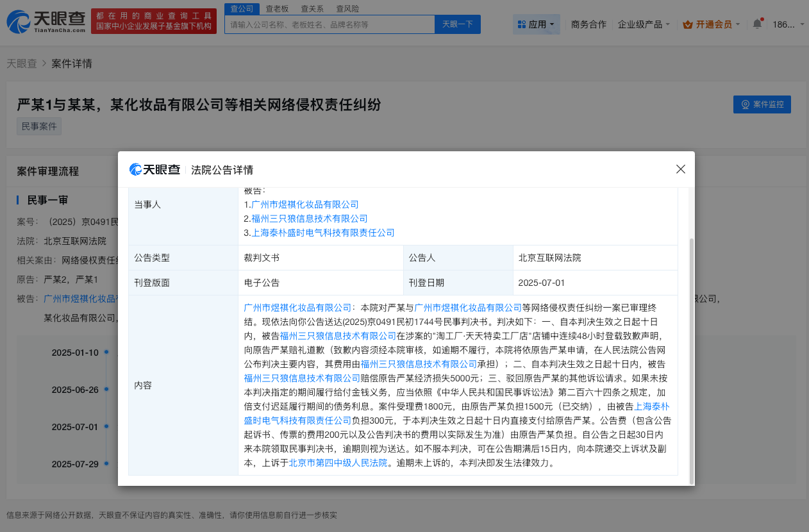Click the grid icon on the 应用 button
The height and width of the screenshot is (532, 809).
tap(522, 24)
